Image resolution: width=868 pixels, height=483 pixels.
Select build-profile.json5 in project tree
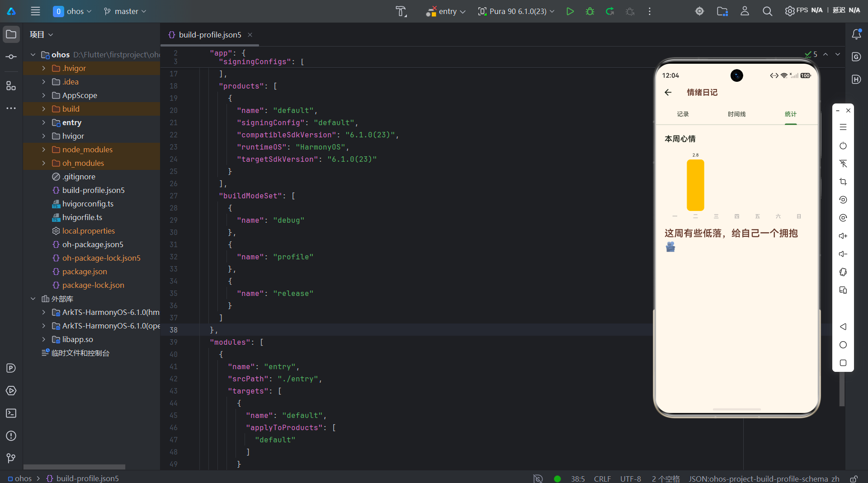93,190
